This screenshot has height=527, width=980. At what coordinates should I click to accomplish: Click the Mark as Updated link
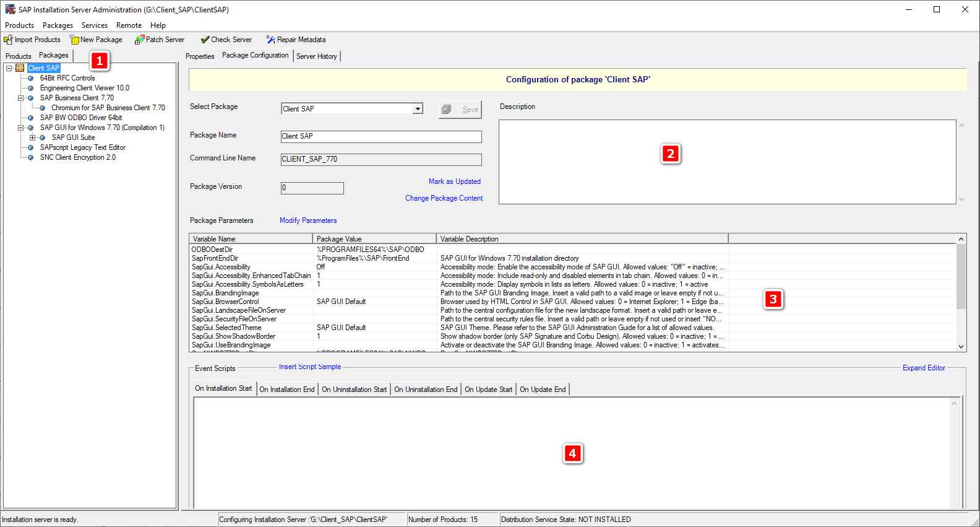(455, 181)
